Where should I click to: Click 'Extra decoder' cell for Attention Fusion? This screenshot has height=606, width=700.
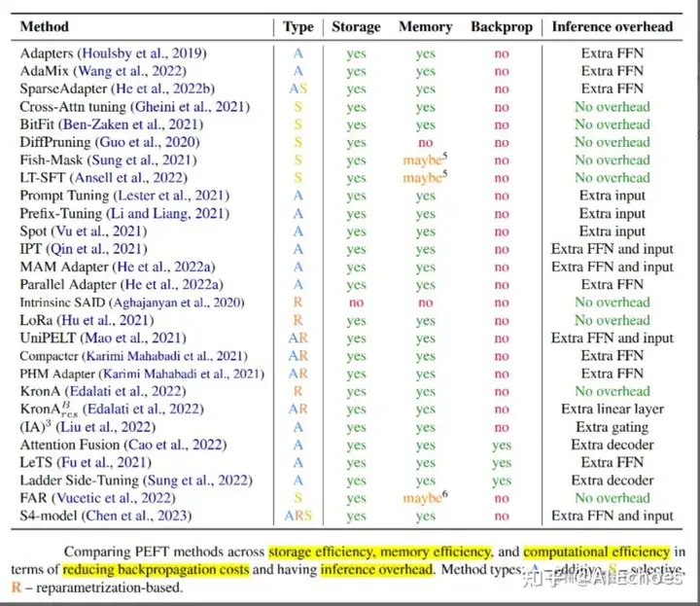(612, 445)
